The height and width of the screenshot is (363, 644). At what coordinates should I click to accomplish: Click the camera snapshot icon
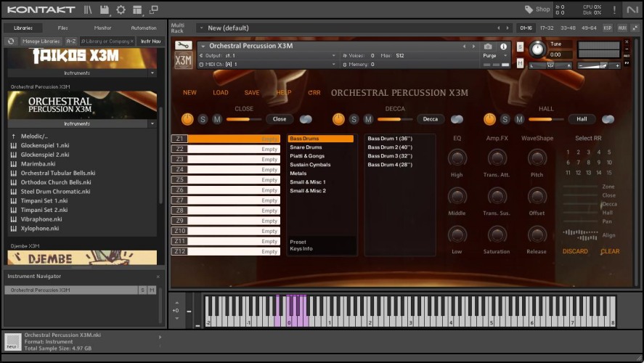click(488, 46)
